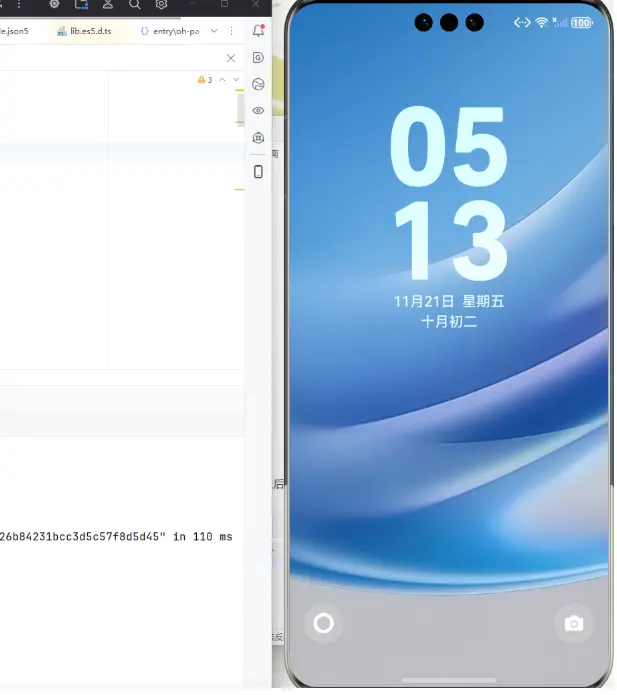Viewport: 617px width, 695px height.
Task: Open the wave-circle sidebar tool icon
Action: 258,84
